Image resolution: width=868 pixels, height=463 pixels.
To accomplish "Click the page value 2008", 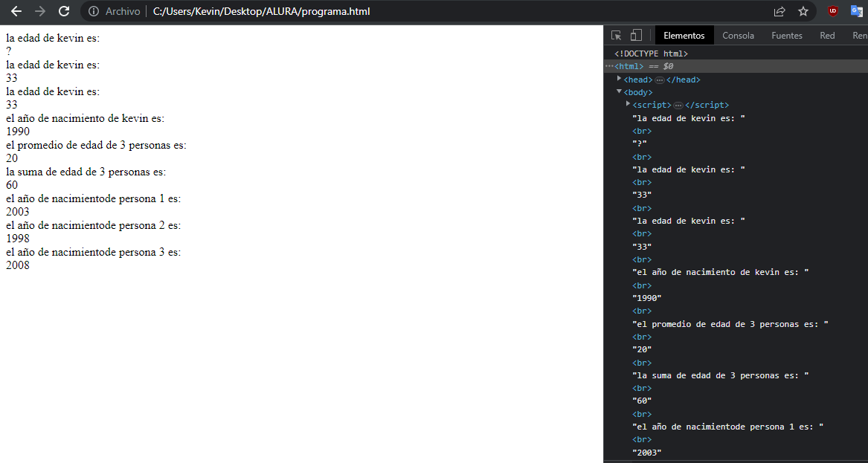I will coord(18,265).
